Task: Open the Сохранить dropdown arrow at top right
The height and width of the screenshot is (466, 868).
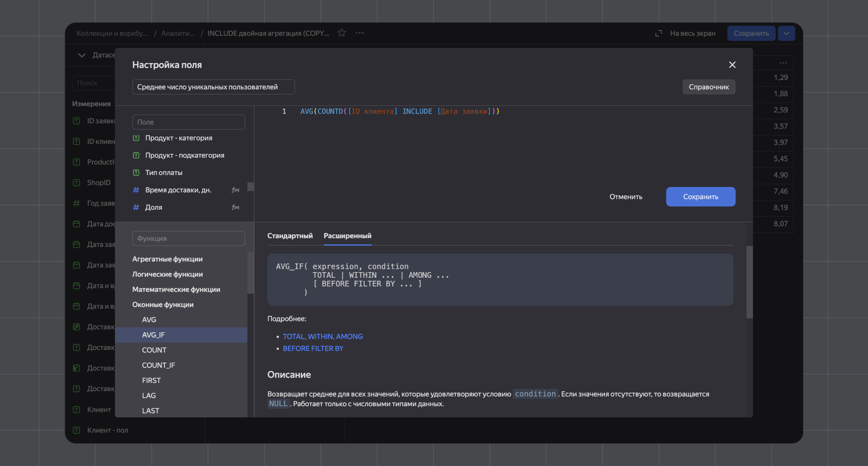Action: (x=786, y=33)
